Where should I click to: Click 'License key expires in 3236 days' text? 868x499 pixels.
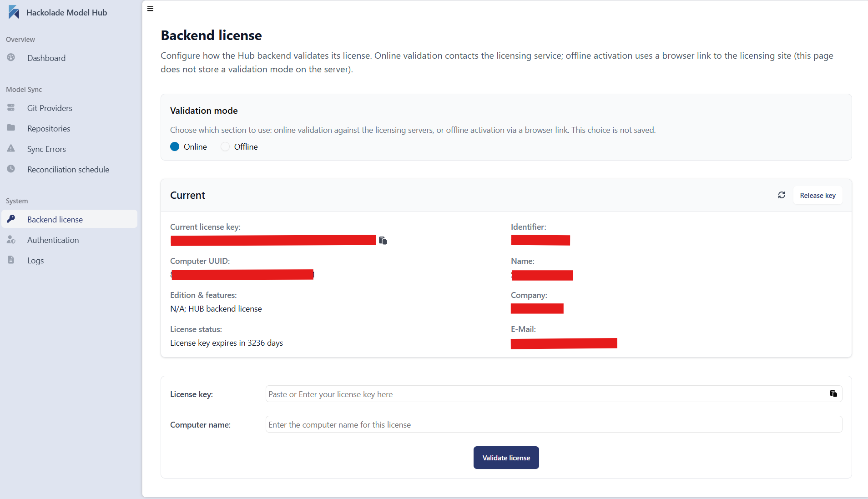[x=227, y=343]
